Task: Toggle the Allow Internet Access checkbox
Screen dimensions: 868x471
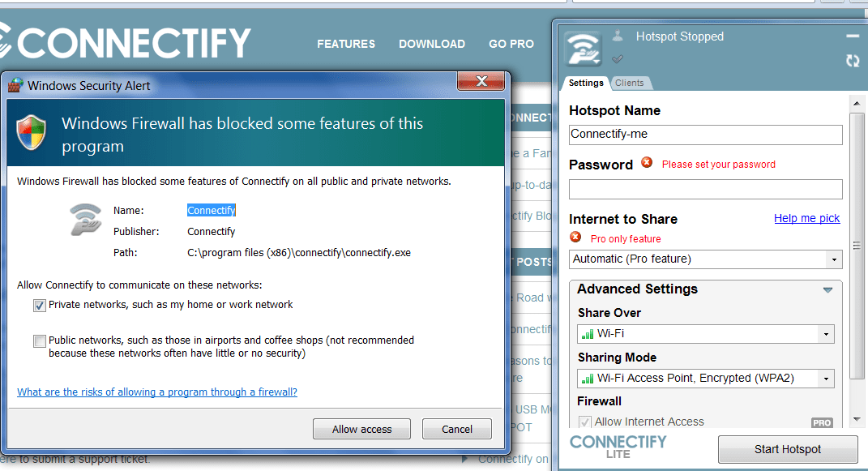Action: click(x=584, y=422)
